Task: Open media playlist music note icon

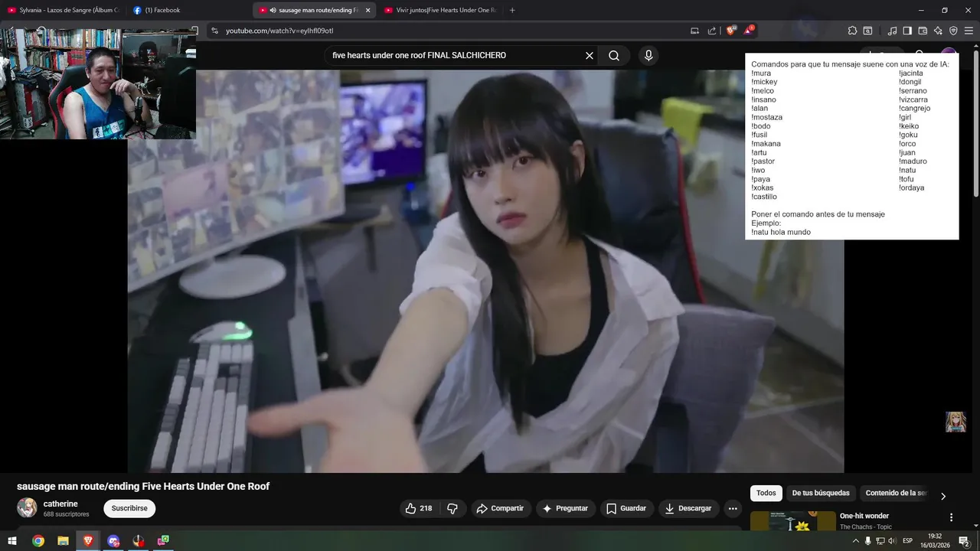Action: pos(892,31)
